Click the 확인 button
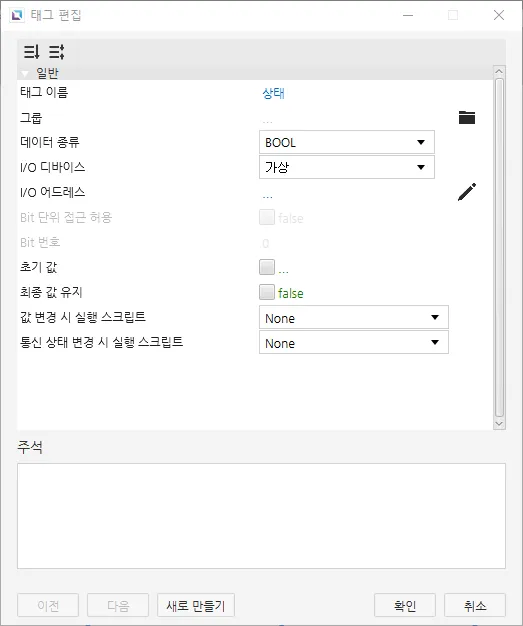This screenshot has width=523, height=626. (404, 605)
